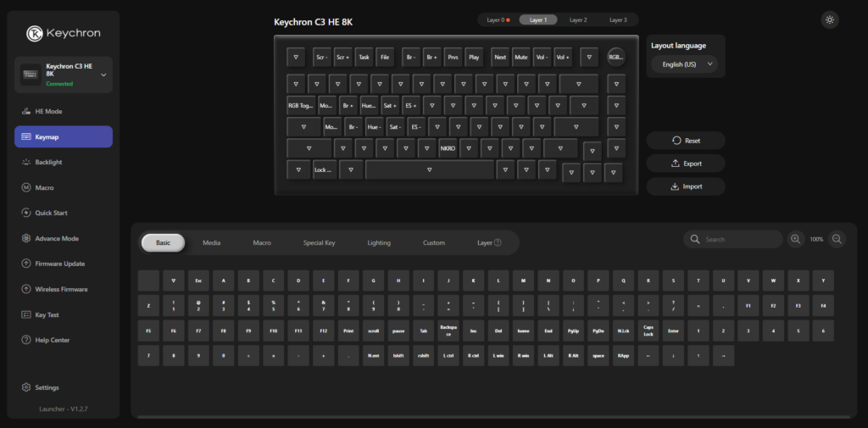Switch to Layer 0
Image resolution: width=868 pixels, height=428 pixels.
pos(498,20)
